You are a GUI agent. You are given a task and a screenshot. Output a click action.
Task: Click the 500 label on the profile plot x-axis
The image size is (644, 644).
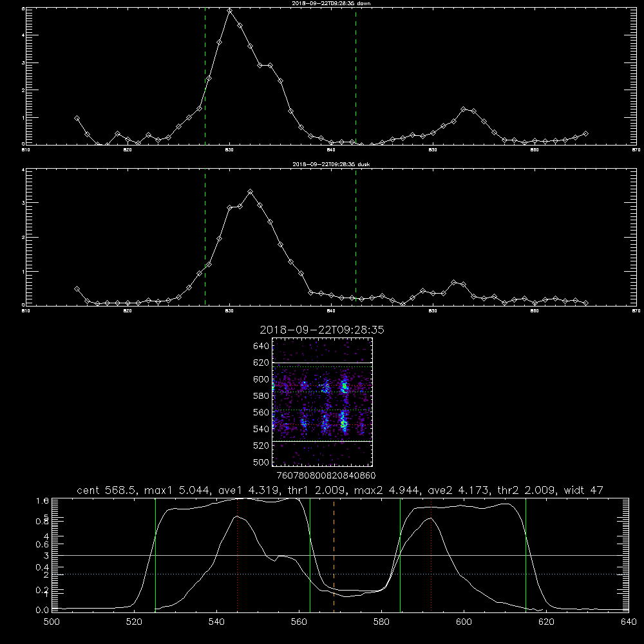52,622
